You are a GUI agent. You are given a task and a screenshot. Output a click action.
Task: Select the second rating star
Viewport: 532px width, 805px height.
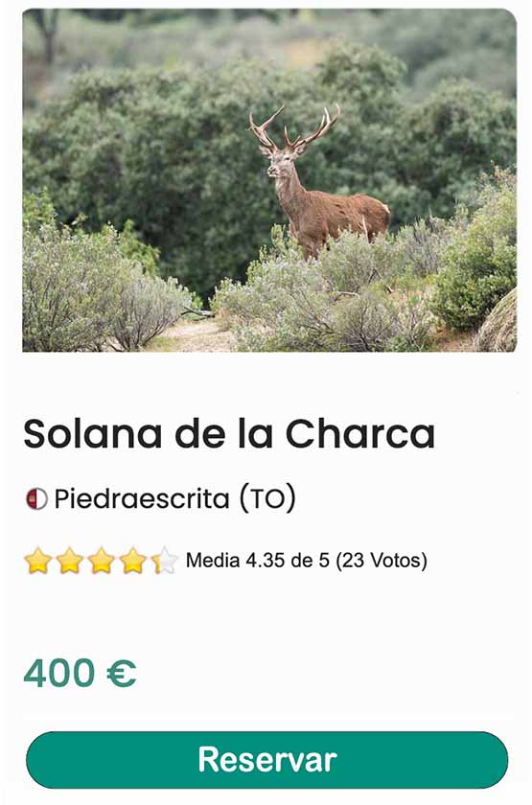pyautogui.click(x=70, y=561)
